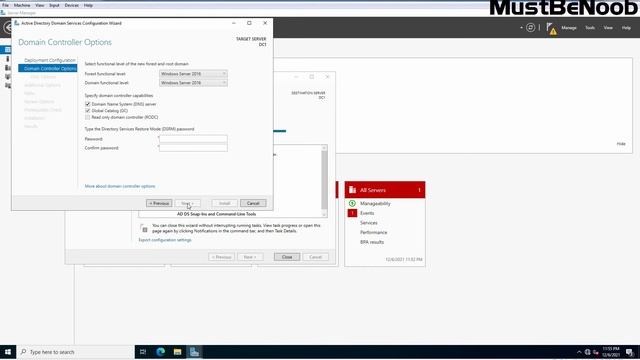Screen dimensions: 640x360
Task: Click Performance in All Servers tile
Action: (373, 232)
